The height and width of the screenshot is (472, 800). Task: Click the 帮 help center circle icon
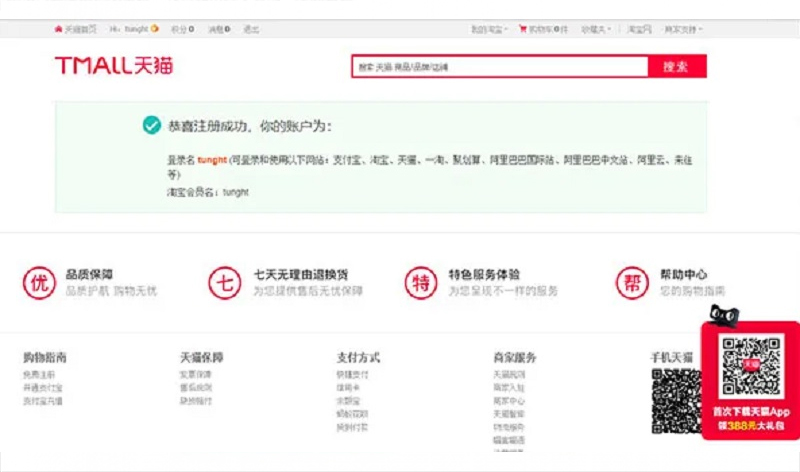point(632,283)
